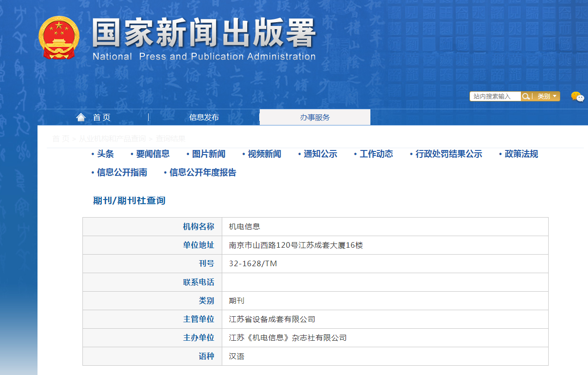The height and width of the screenshot is (375, 588).
Task: Open the 头条 headlines link
Action: pyautogui.click(x=105, y=154)
